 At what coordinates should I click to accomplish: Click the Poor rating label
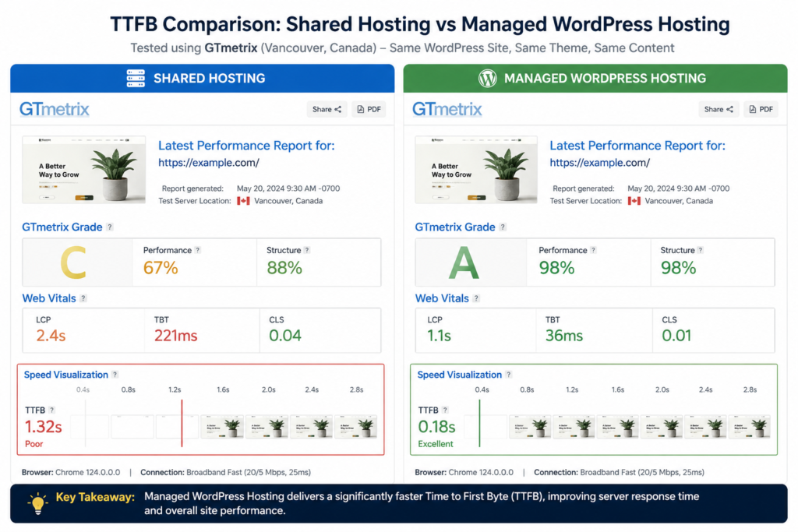(x=34, y=444)
